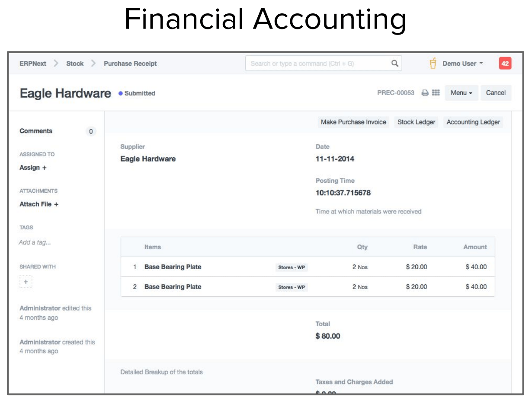This screenshot has width=532, height=397.
Task: Click the search magnifier icon
Action: (x=394, y=64)
